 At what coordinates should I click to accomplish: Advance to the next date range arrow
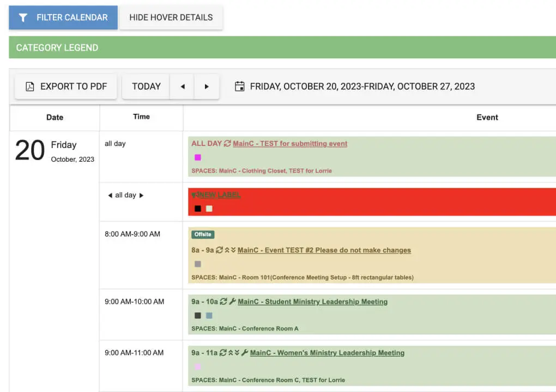[207, 87]
